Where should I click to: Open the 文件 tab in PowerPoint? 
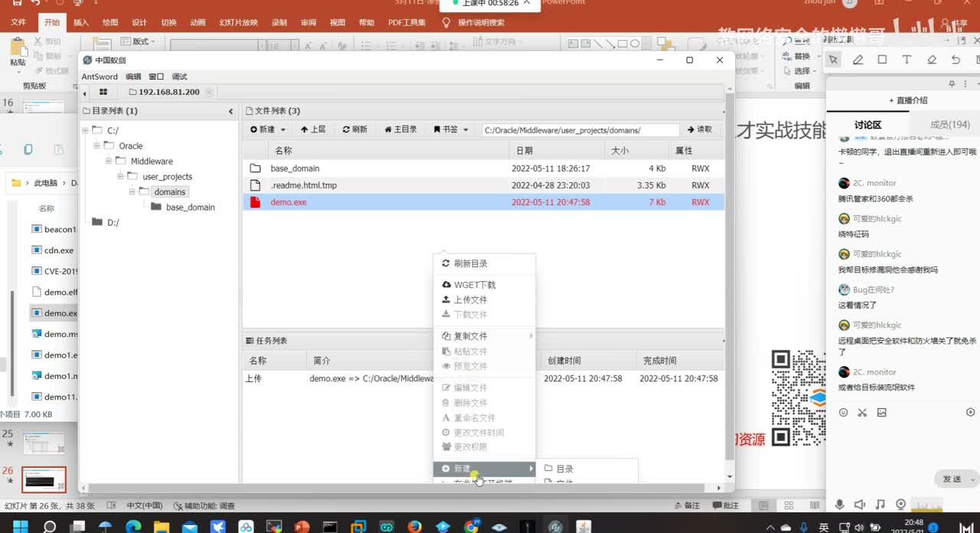[x=18, y=23]
